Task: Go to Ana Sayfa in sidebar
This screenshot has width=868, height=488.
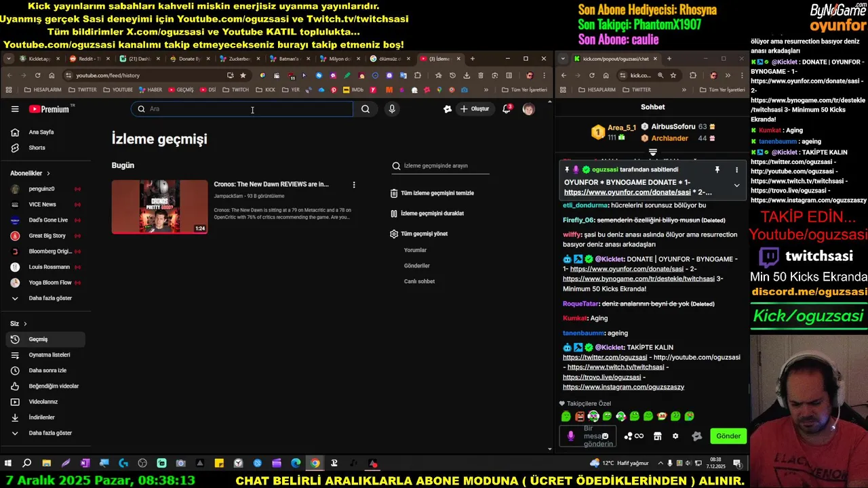Action: (41, 132)
